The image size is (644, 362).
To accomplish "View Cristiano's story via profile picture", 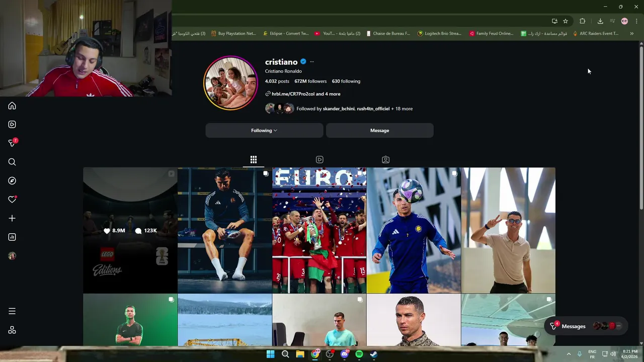I will [x=230, y=83].
